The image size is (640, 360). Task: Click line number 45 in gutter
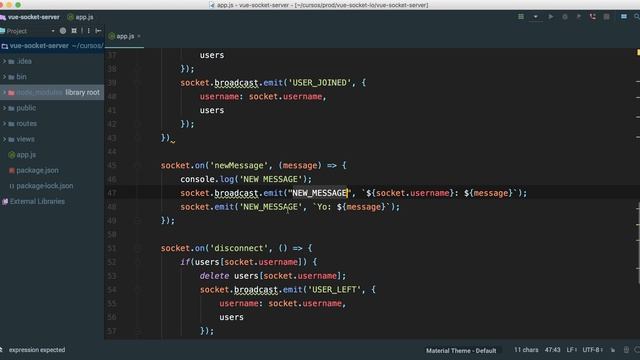(112, 165)
